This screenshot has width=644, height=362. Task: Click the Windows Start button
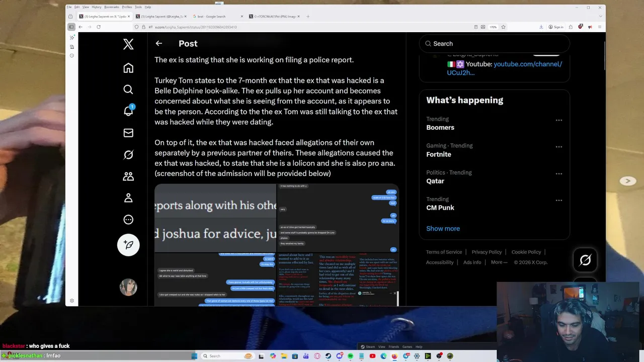pos(194,356)
